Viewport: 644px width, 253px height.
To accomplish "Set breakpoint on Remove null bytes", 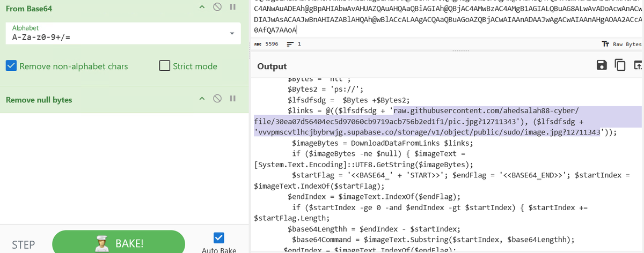I will [232, 99].
